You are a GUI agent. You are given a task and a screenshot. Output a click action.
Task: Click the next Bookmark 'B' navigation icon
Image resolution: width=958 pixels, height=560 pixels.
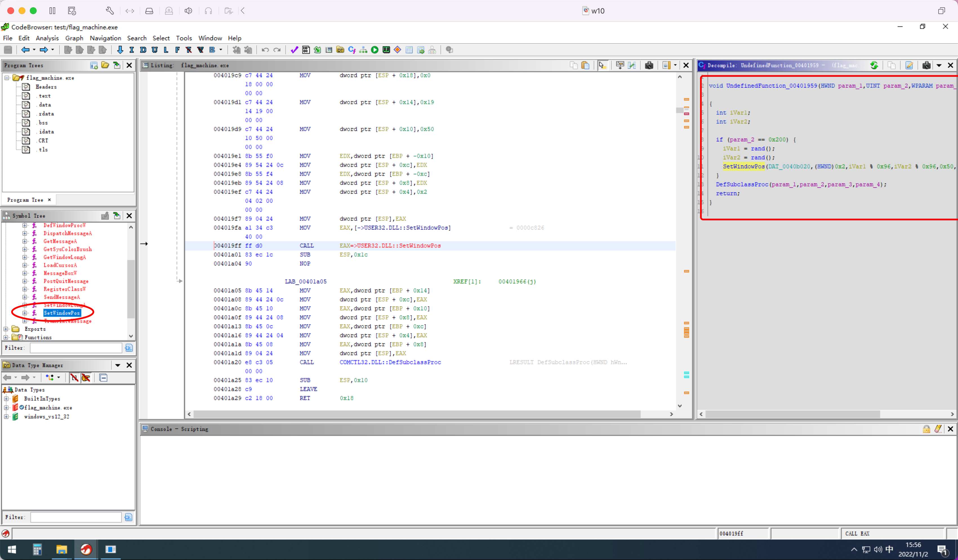click(x=212, y=50)
